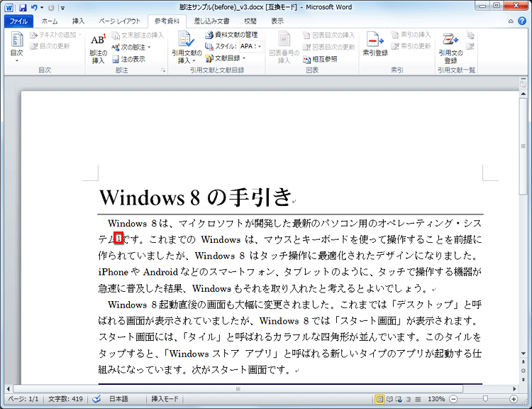532x409 pixels.
Task: Click 図表目次の挿入 button
Action: tap(328, 36)
